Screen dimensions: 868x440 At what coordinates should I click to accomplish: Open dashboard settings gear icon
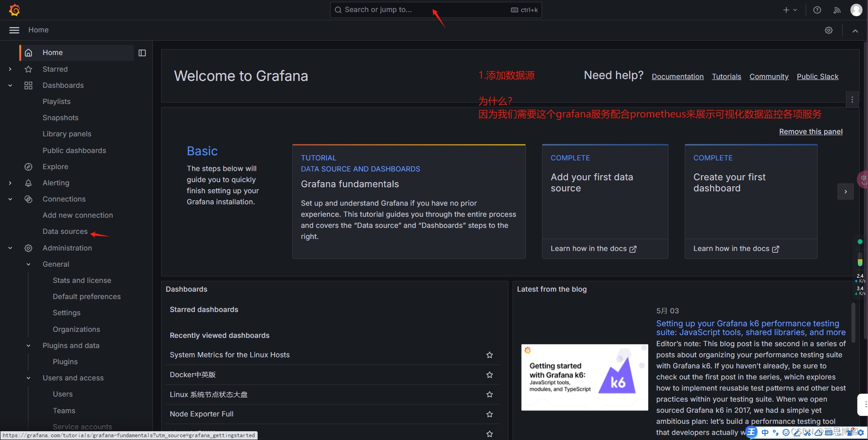[x=829, y=30]
